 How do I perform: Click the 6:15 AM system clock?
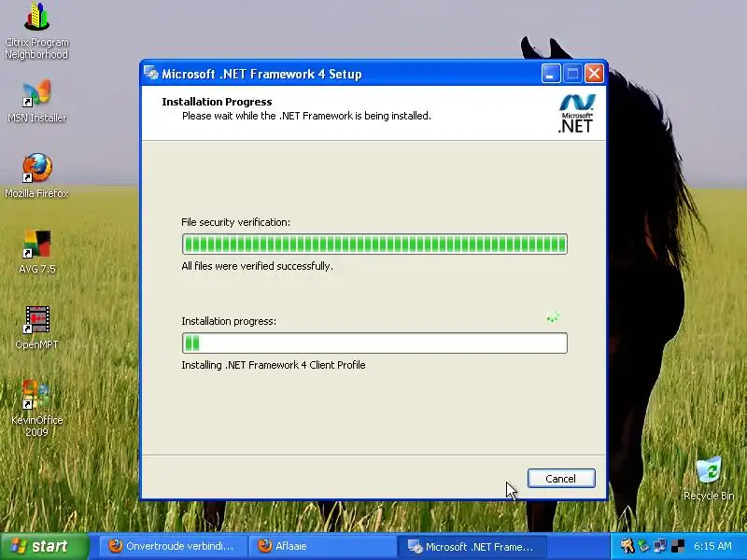pos(712,546)
